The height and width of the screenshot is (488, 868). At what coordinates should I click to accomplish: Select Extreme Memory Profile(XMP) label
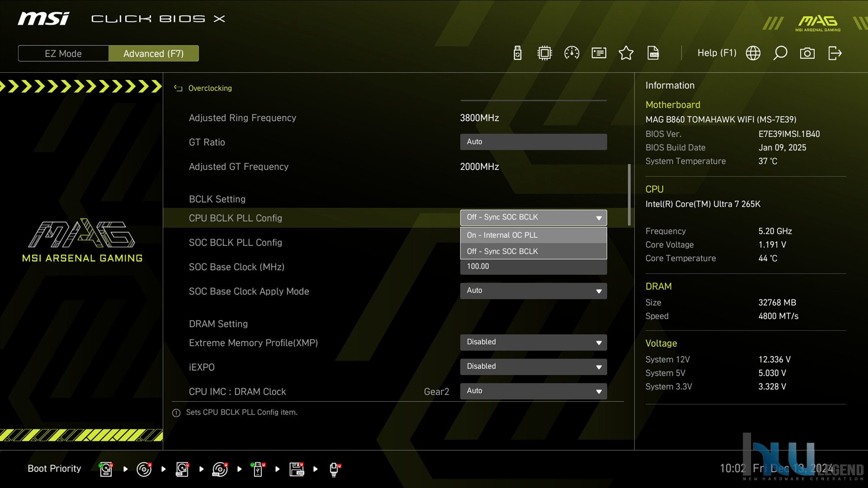(x=253, y=343)
